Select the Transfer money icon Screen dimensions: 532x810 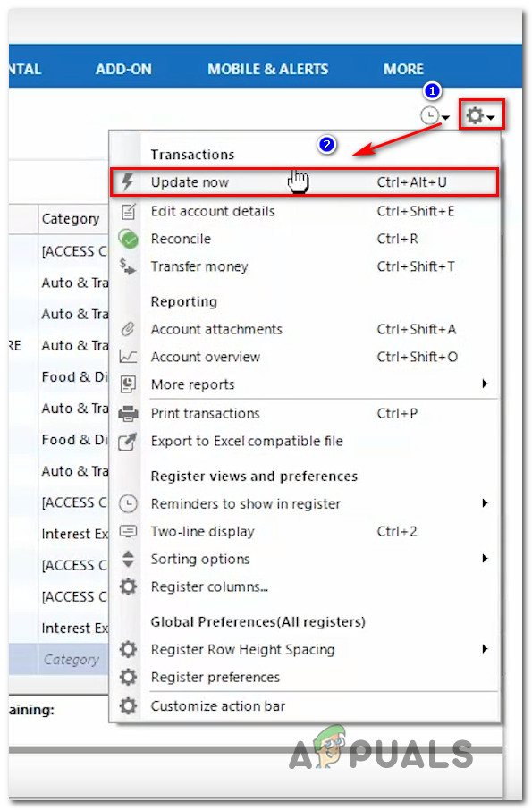[x=128, y=266]
